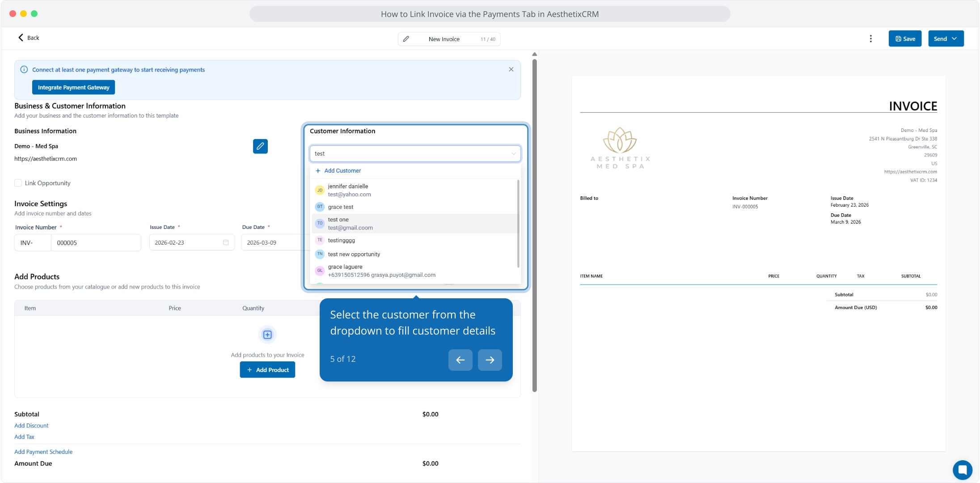Click the Add Discount link
This screenshot has height=483, width=980.
[x=31, y=425]
